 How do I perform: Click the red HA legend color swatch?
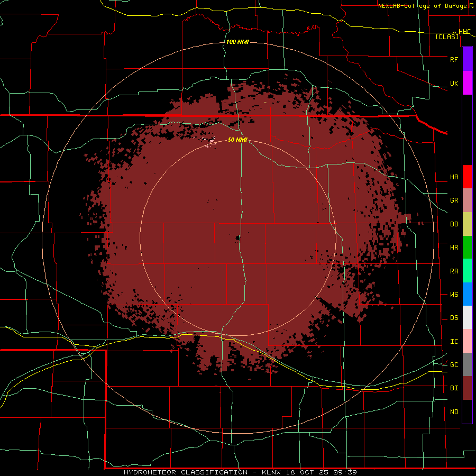coord(467,177)
